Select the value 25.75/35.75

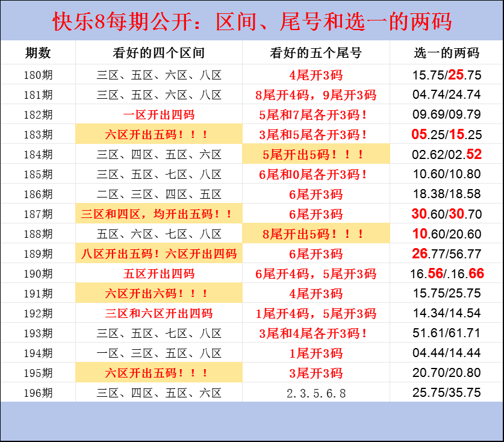[x=446, y=393]
